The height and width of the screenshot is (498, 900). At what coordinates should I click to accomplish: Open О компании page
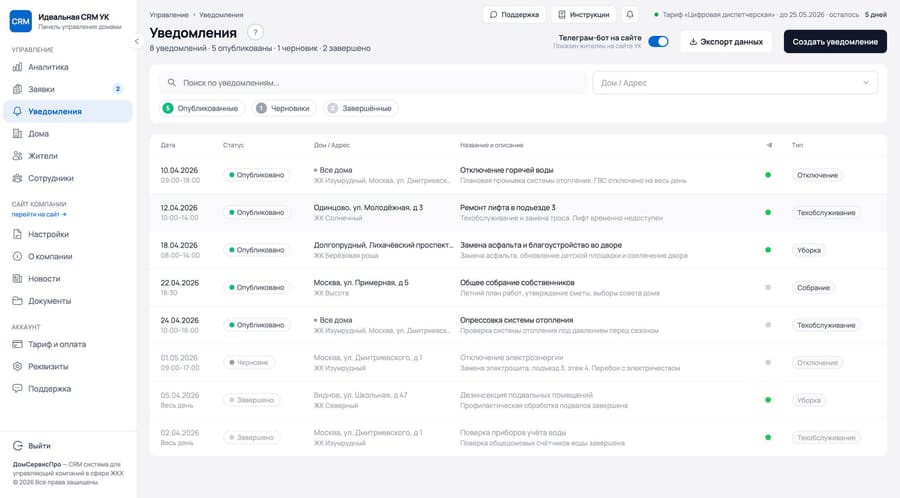pos(68,256)
